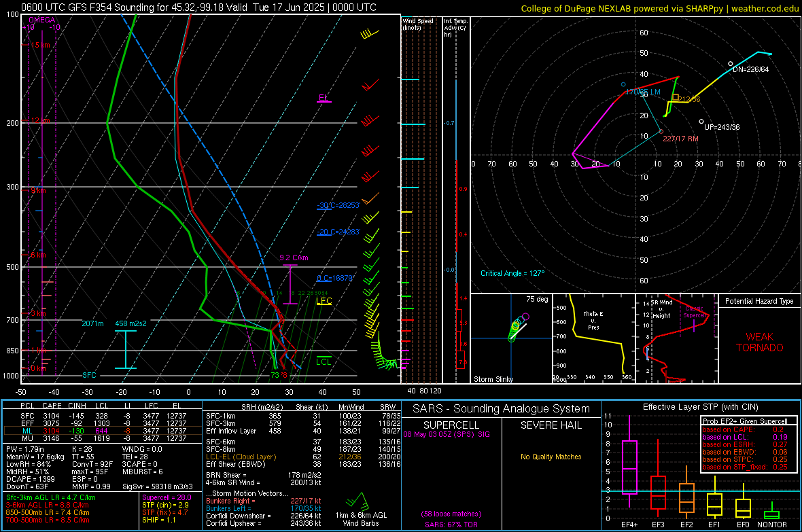Click the Storm Slinky label
This screenshot has height=532, width=802.
[493, 379]
